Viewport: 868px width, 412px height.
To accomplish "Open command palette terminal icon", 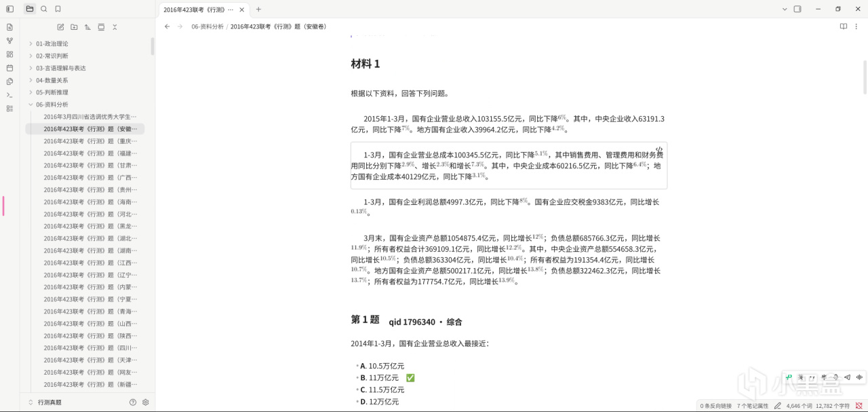I will click(x=9, y=95).
